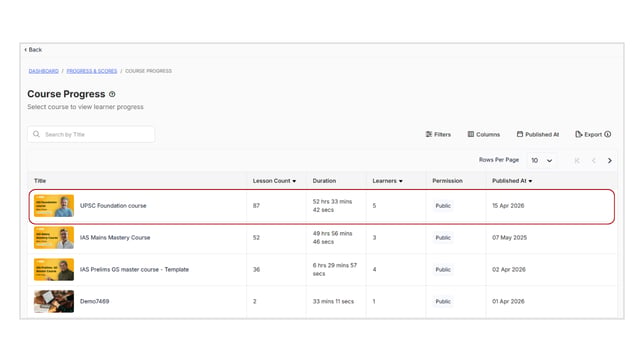The height and width of the screenshot is (362, 644).
Task: Select the IAS Mains Mastery Course title
Action: click(x=115, y=237)
